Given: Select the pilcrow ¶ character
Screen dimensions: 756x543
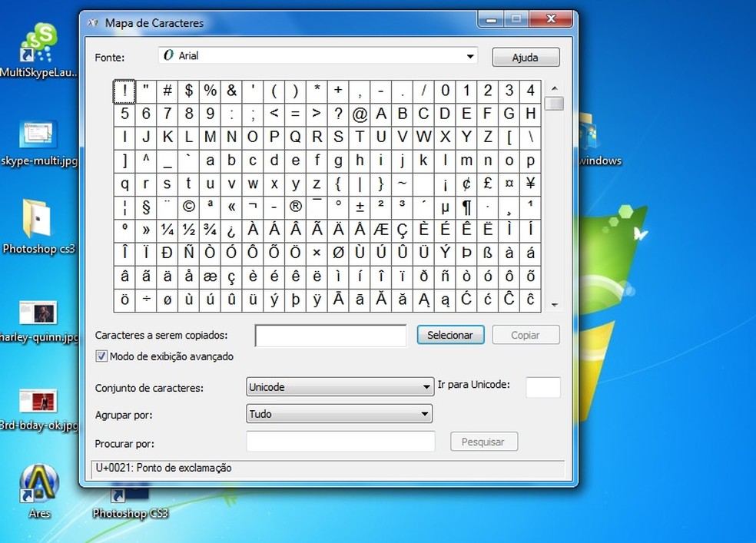Looking at the screenshot, I should pyautogui.click(x=466, y=207).
